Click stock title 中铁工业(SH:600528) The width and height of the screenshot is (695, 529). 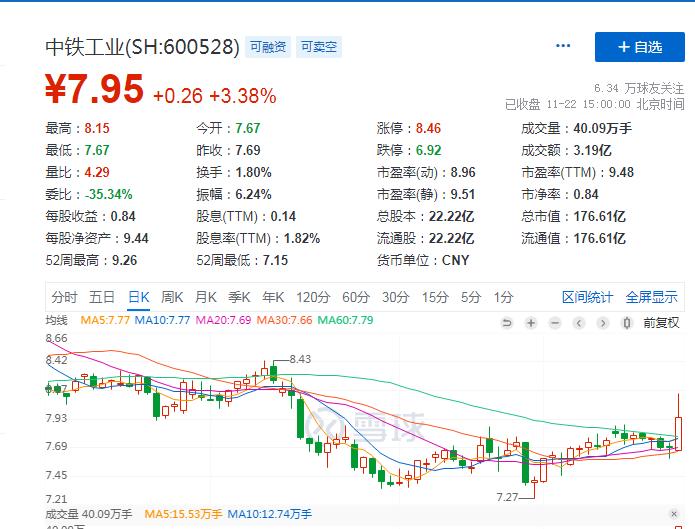(x=142, y=47)
